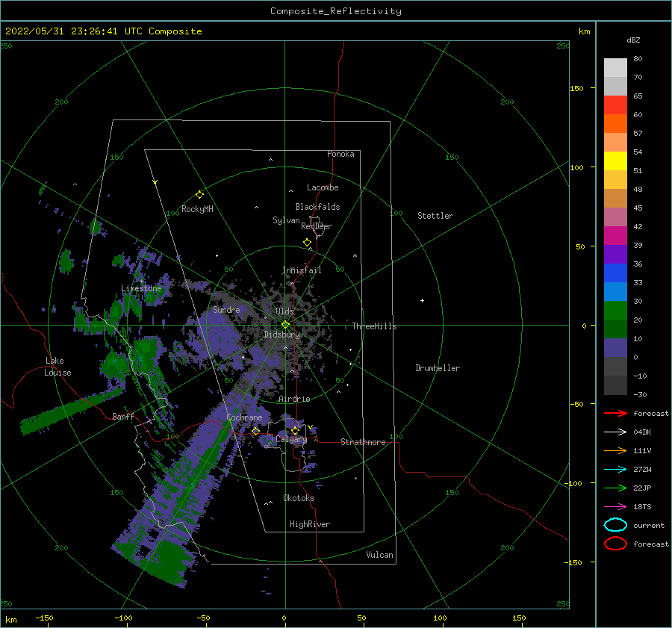Click the cyan 27ZW arrow icon
This screenshot has height=628, width=672.
click(615, 470)
